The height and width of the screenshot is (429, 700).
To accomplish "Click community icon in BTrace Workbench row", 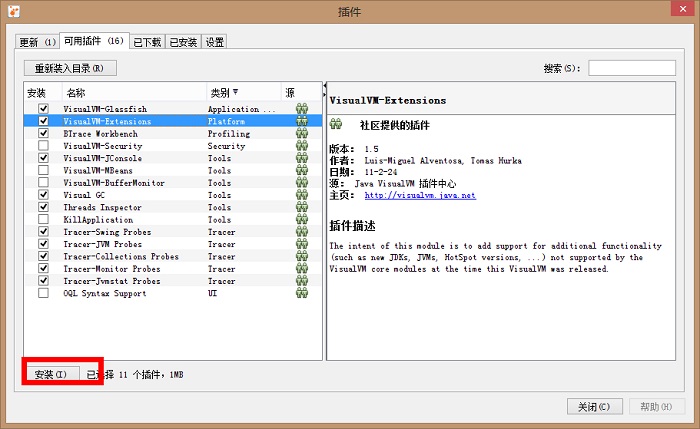I will point(302,133).
